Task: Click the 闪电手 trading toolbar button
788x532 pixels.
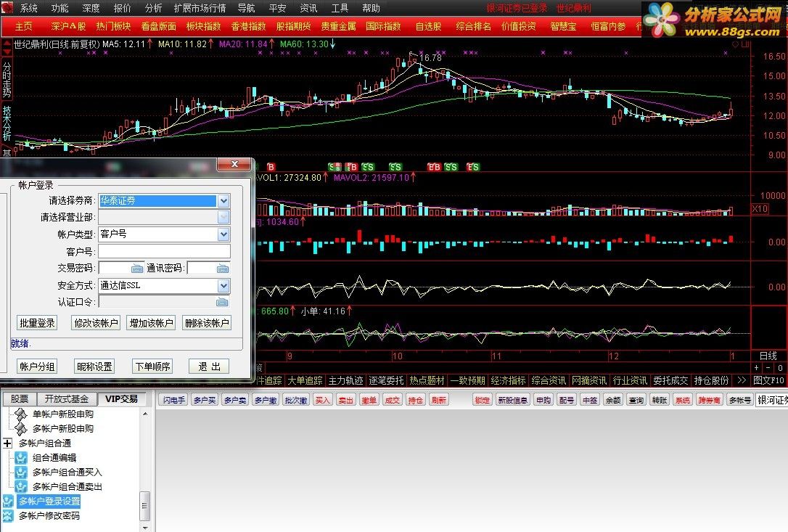Action: click(174, 400)
